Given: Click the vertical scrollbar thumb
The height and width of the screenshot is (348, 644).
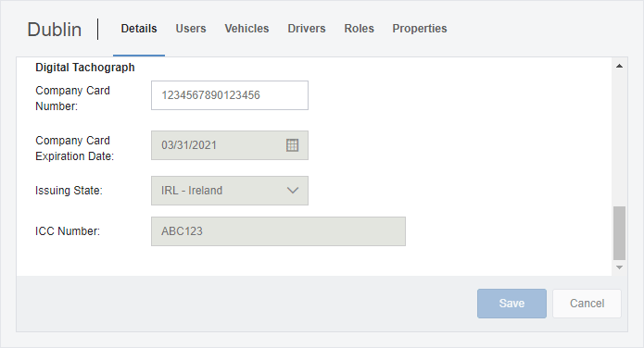Looking at the screenshot, I should [619, 233].
